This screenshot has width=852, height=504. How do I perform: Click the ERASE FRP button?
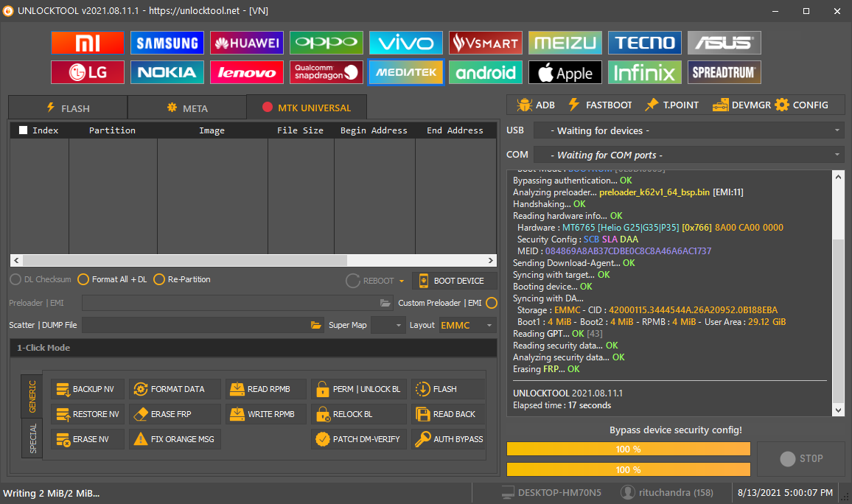175,414
